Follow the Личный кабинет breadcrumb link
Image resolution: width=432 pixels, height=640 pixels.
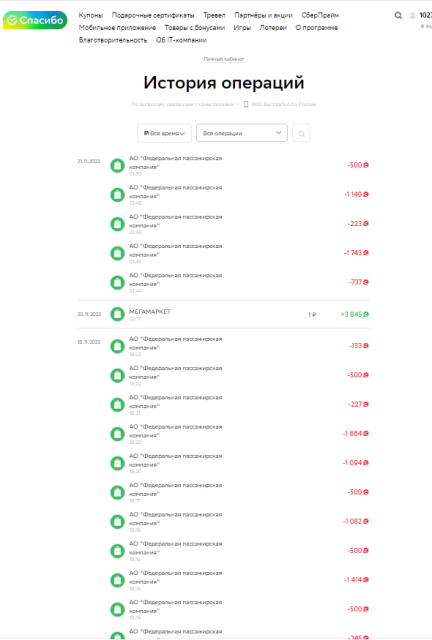(223, 59)
